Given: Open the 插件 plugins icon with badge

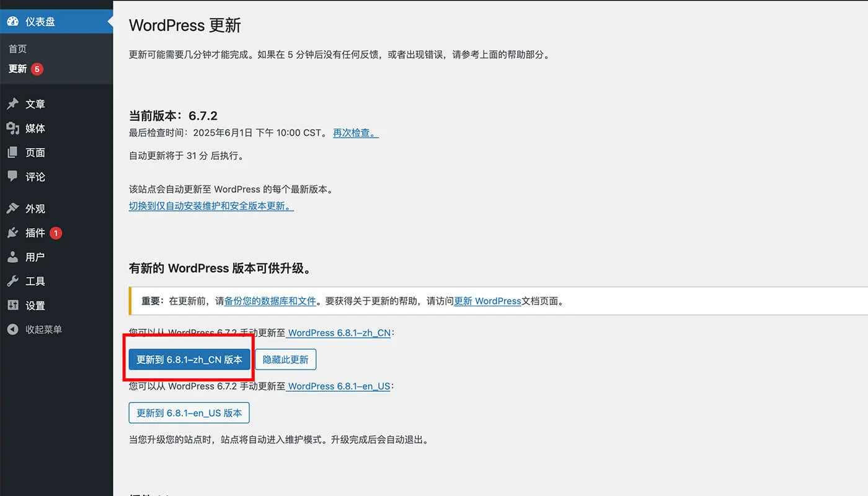Looking at the screenshot, I should click(x=14, y=232).
